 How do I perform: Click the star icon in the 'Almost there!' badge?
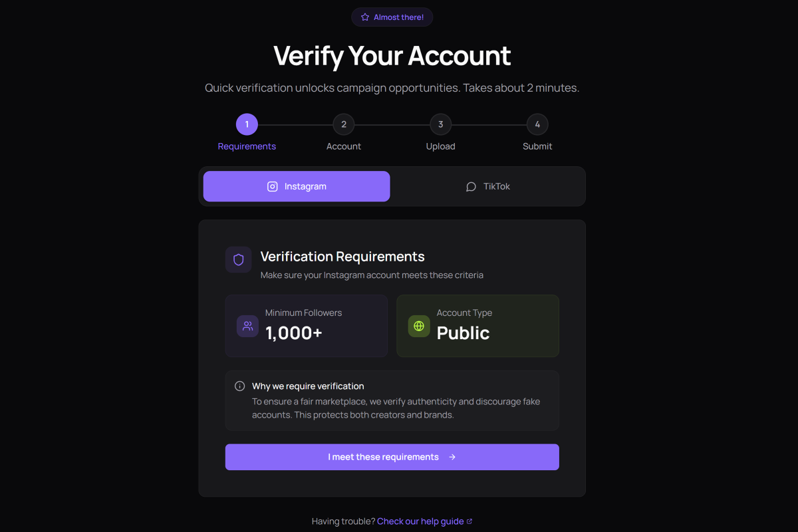pos(364,17)
